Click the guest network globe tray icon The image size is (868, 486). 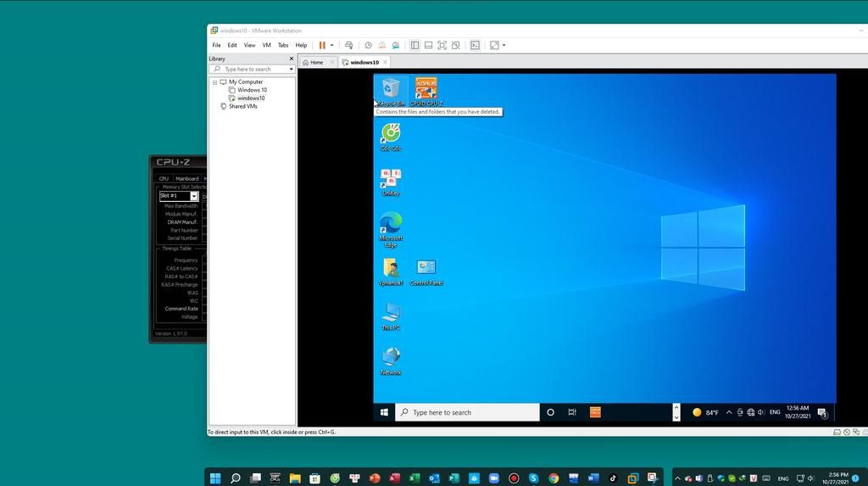coord(751,412)
